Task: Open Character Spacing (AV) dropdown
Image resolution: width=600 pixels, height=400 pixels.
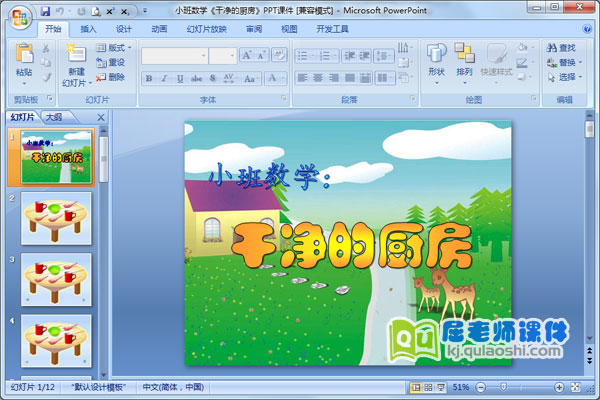Action: pyautogui.click(x=230, y=78)
